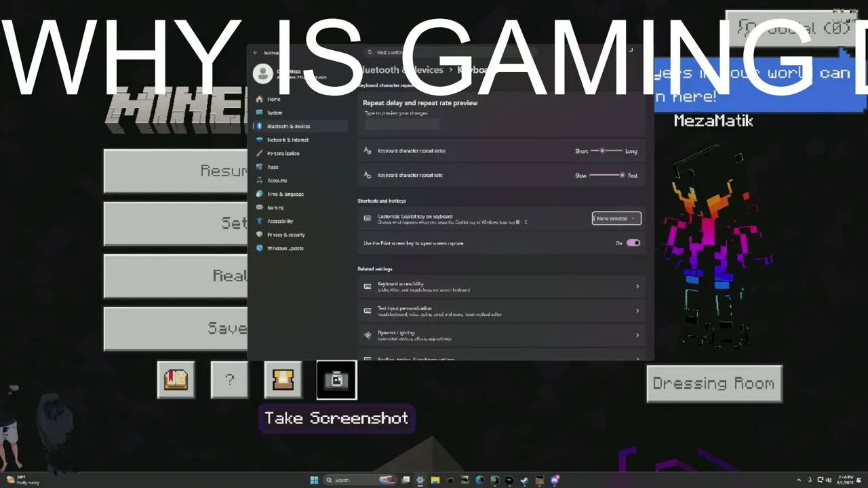Click the System icon in Settings sidebar
This screenshot has height=488, width=868.
260,113
